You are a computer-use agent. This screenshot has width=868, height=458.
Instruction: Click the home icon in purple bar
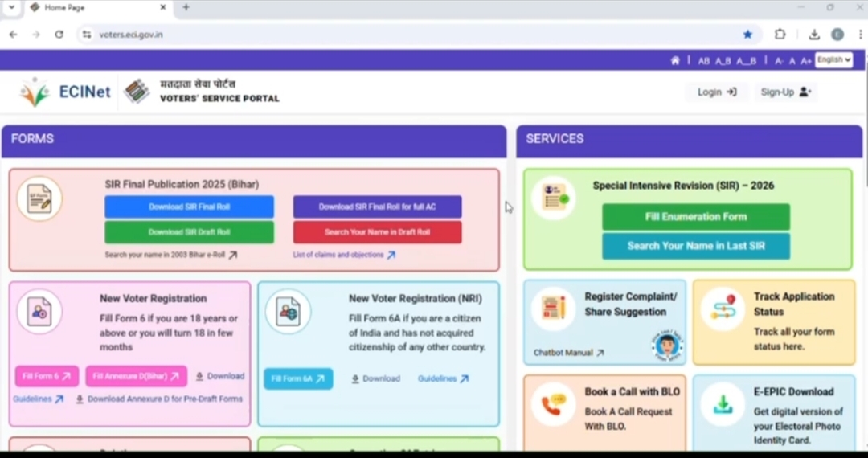point(675,60)
